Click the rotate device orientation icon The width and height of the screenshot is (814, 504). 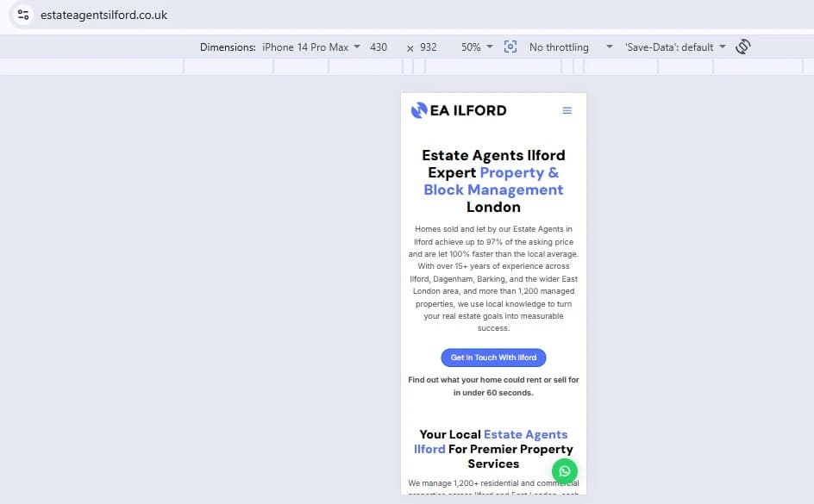[x=743, y=47]
